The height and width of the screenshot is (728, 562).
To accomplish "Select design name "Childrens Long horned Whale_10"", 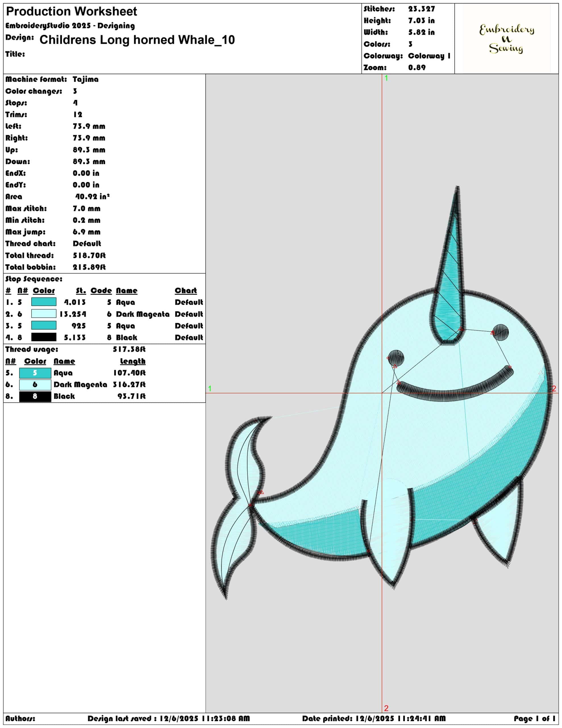I will 137,40.
